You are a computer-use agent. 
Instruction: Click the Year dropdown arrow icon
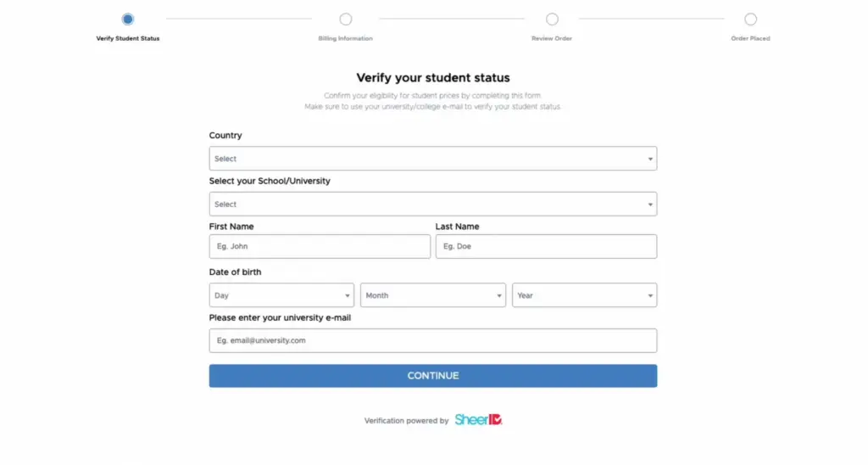pos(650,296)
